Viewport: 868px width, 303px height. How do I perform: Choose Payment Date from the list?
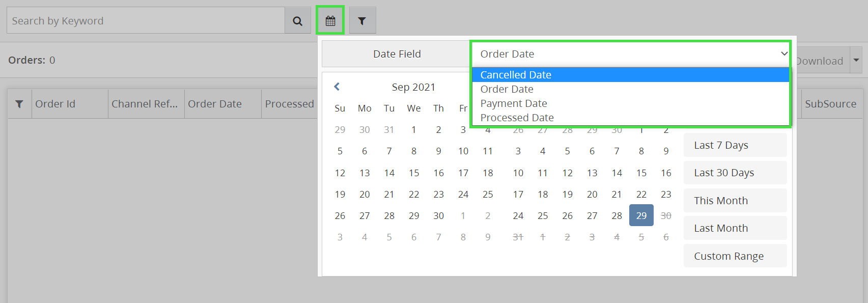point(514,103)
